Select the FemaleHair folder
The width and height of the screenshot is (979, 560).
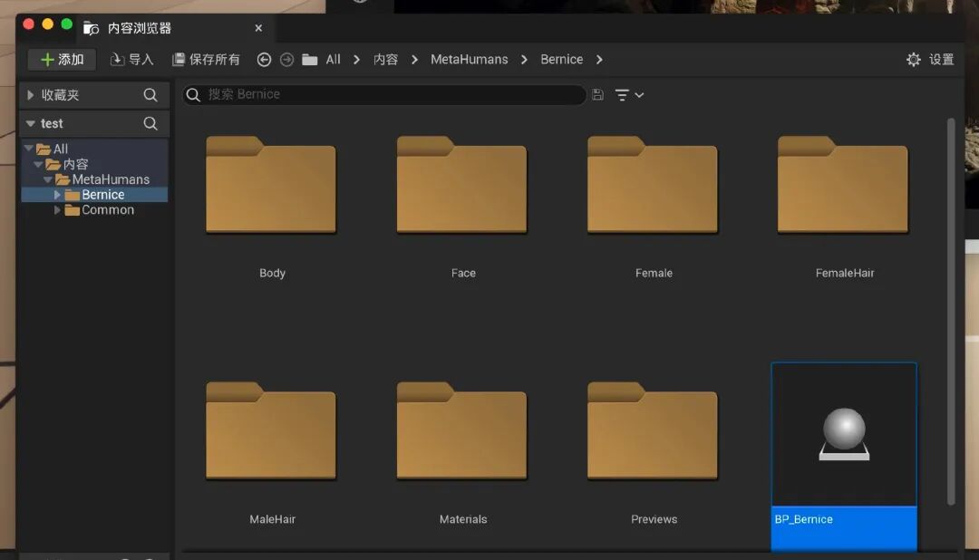843,190
